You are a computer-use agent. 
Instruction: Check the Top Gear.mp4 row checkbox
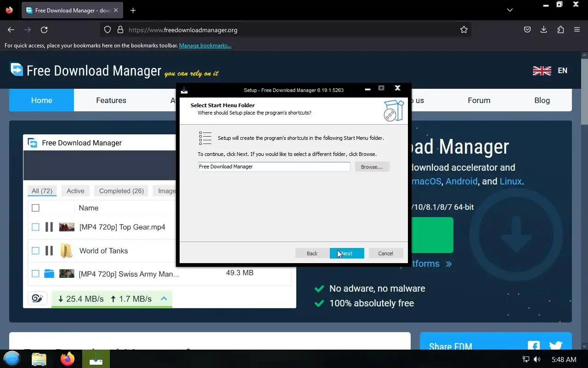[x=35, y=227]
